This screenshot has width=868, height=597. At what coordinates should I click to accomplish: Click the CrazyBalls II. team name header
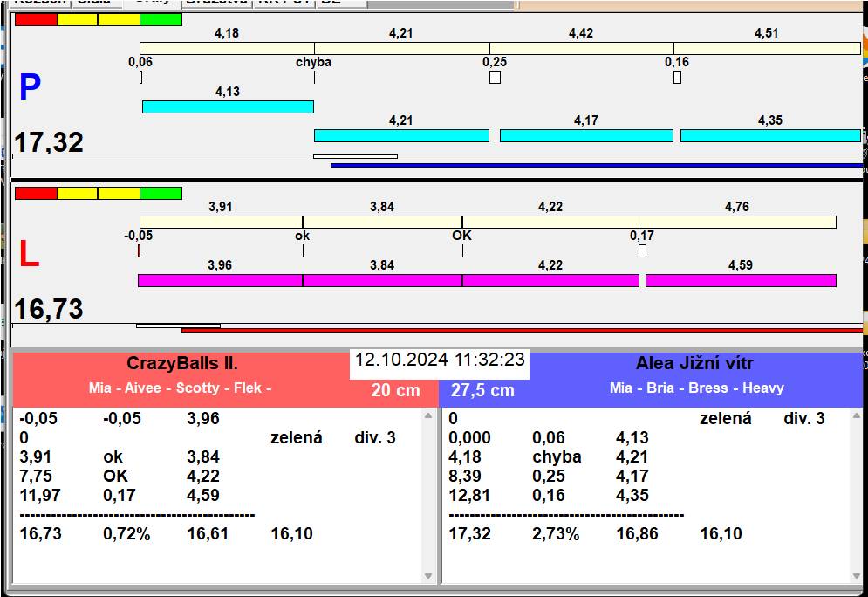point(182,363)
